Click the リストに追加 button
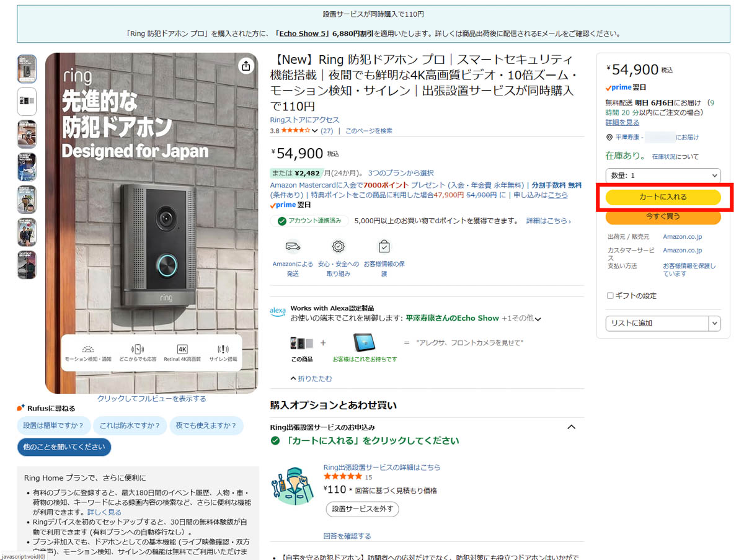 click(x=657, y=323)
